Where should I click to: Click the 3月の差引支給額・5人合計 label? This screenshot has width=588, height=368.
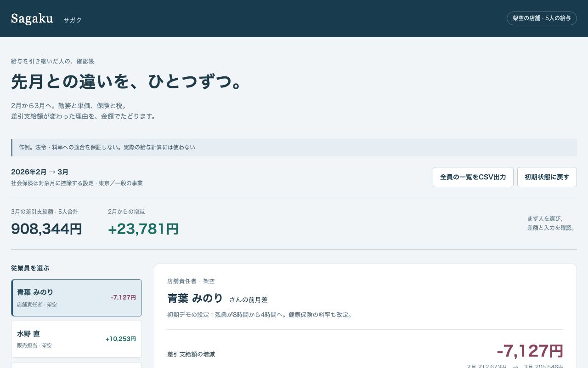coord(45,212)
